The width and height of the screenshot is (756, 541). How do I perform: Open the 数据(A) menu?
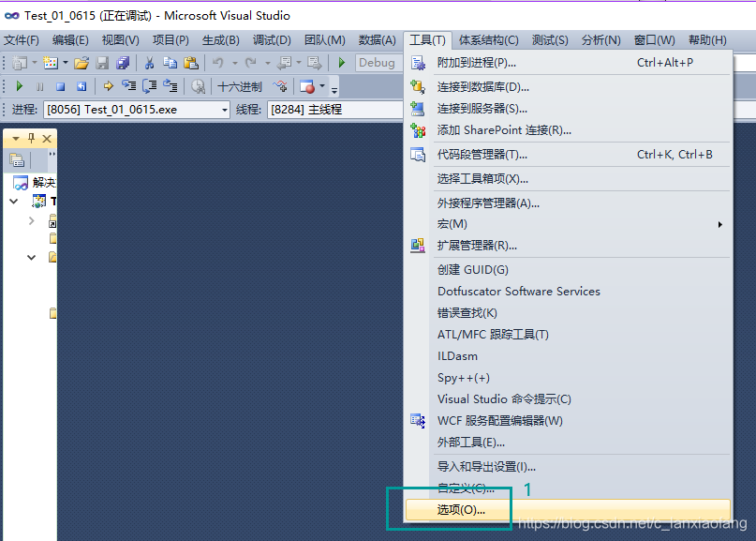(x=377, y=40)
